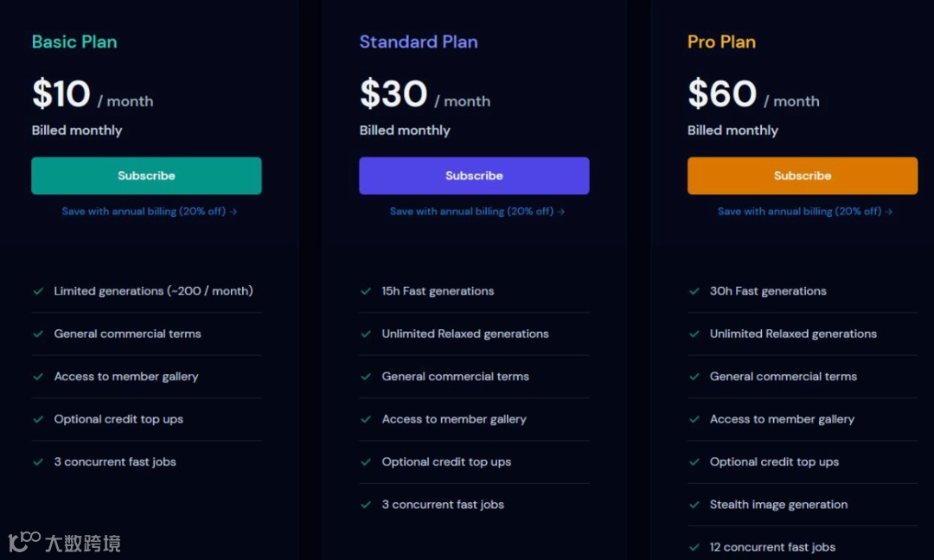Click checkmark next to 15h Fast generations
The image size is (934, 560).
click(x=366, y=291)
